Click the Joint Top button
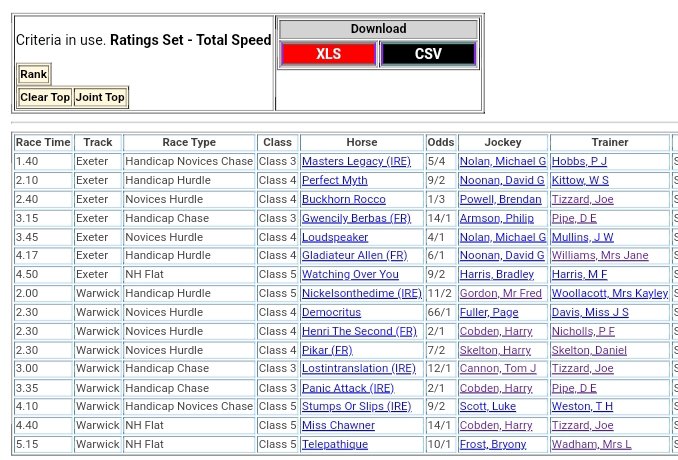 point(100,97)
